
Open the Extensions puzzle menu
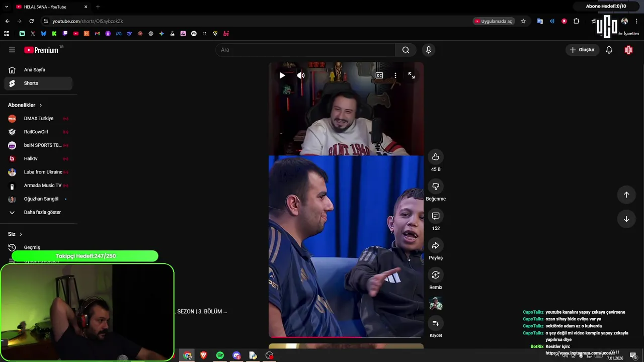tap(577, 21)
